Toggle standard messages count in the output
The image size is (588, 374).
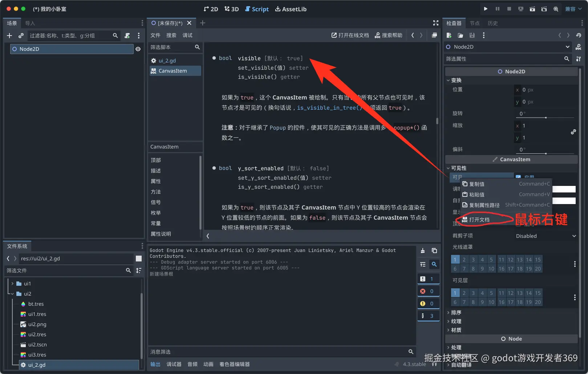[x=428, y=279]
